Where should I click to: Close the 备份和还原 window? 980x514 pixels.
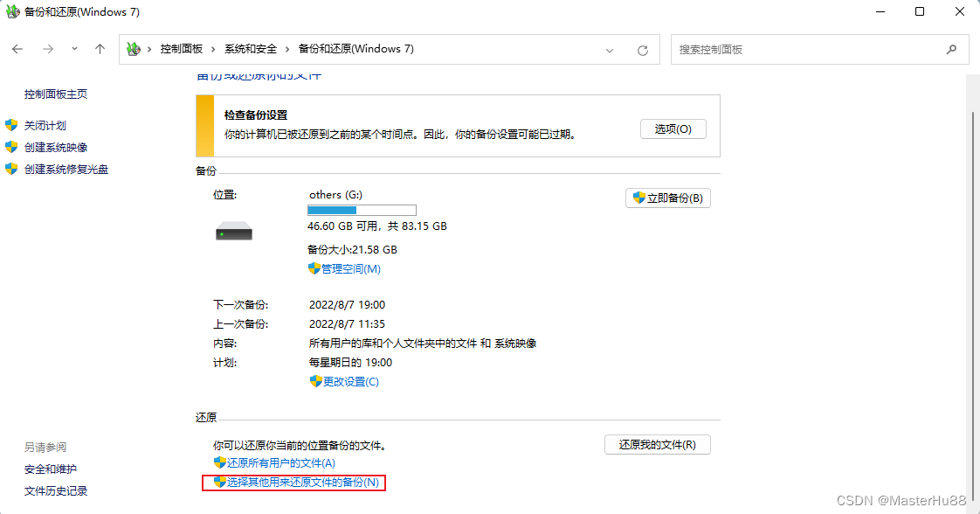(959, 12)
